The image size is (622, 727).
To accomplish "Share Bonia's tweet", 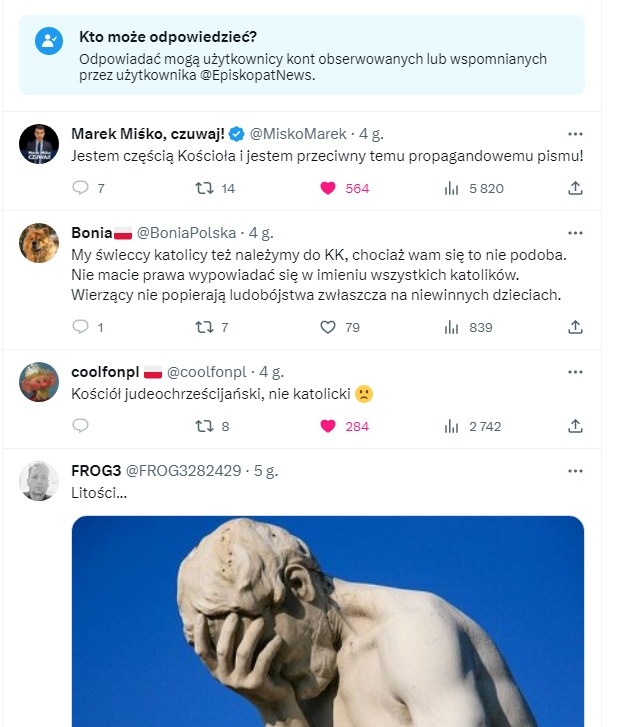I will tap(575, 327).
